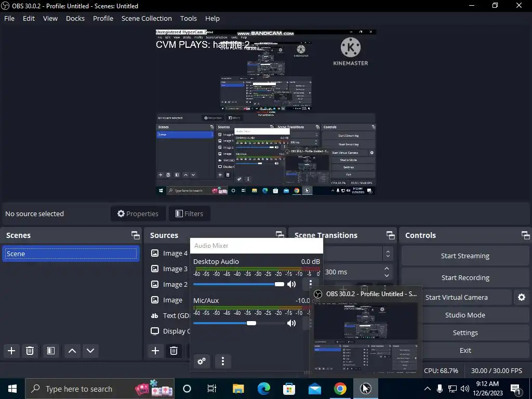The width and height of the screenshot is (532, 399).
Task: Open the notification center icon
Action: [x=516, y=389]
